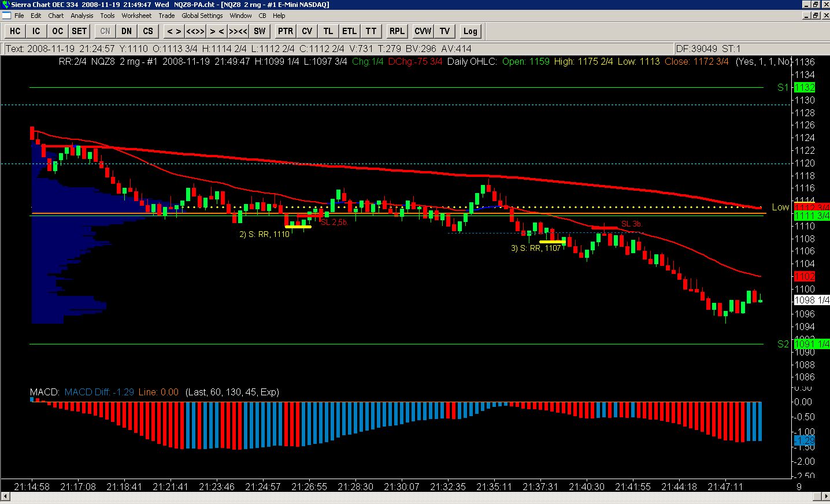Open the message Log

coord(470,31)
